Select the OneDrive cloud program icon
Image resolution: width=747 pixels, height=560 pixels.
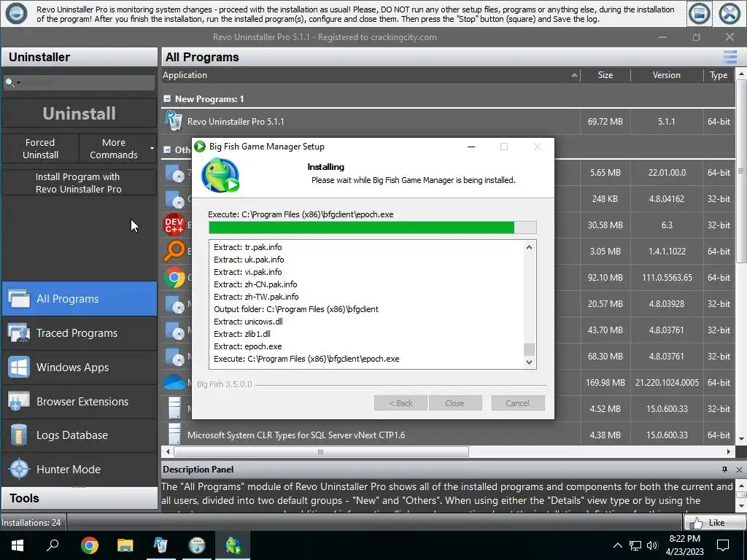[174, 382]
